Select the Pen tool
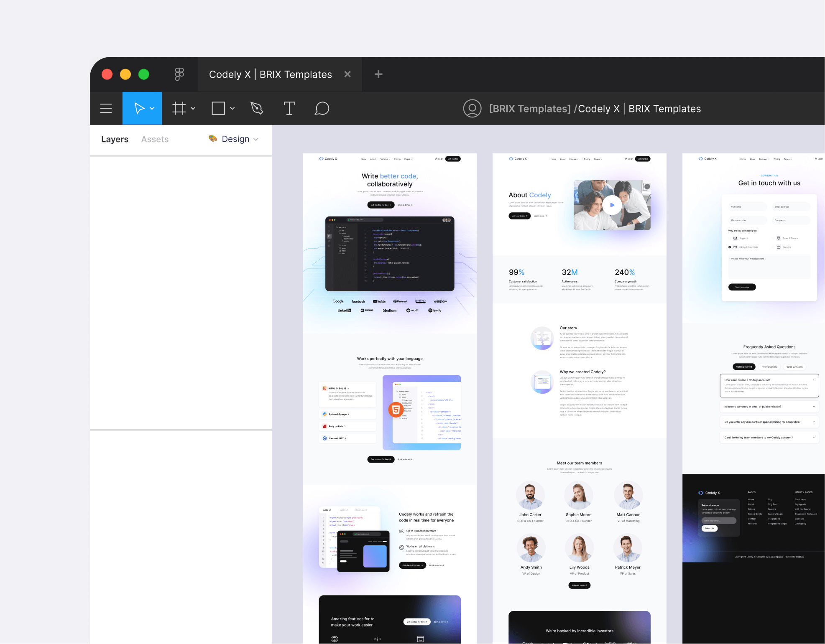The image size is (825, 644). pyautogui.click(x=257, y=109)
